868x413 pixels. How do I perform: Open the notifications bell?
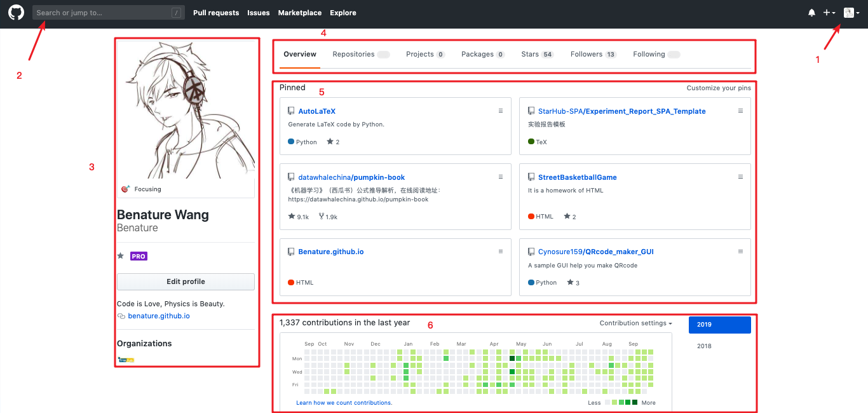click(811, 13)
